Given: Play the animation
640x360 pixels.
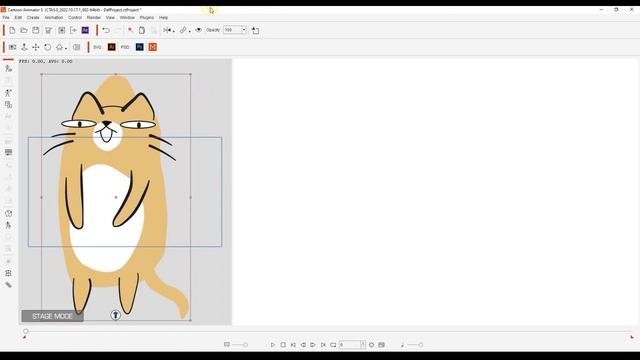Looking at the screenshot, I should tap(273, 345).
